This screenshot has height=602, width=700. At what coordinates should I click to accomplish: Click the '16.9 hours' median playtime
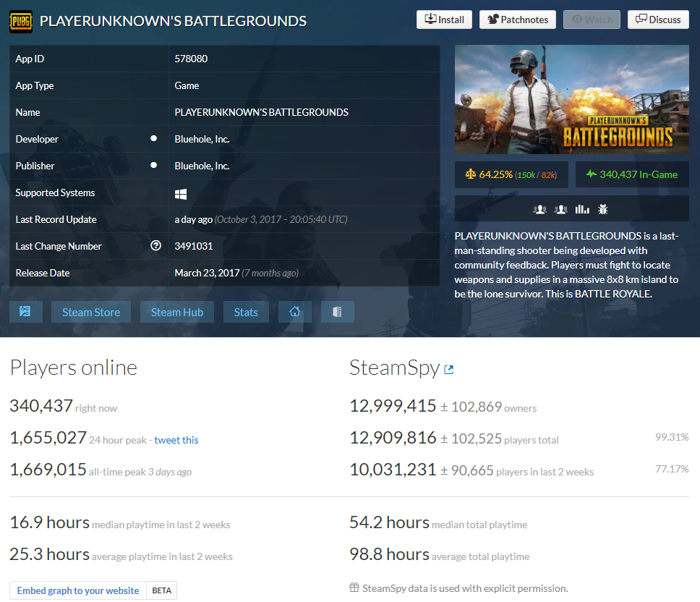50,522
